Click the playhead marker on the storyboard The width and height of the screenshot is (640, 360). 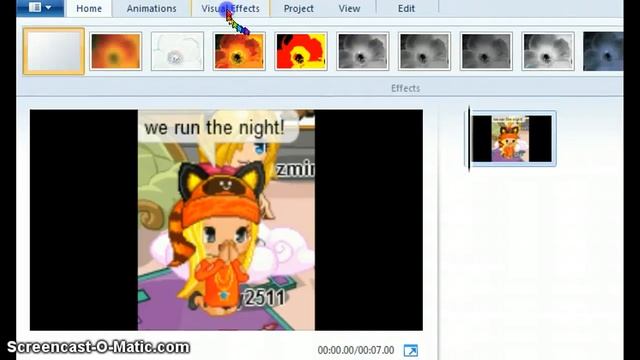coord(469,139)
